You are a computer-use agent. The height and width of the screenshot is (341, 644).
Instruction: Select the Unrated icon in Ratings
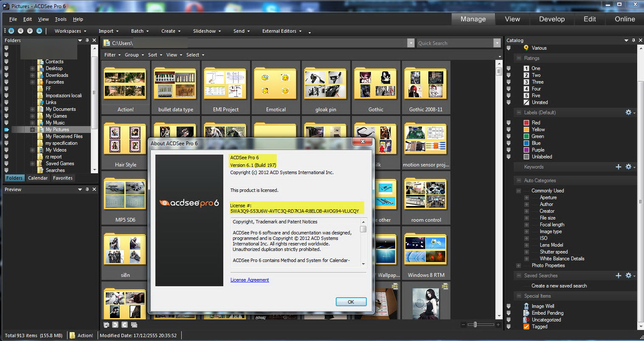(x=526, y=102)
